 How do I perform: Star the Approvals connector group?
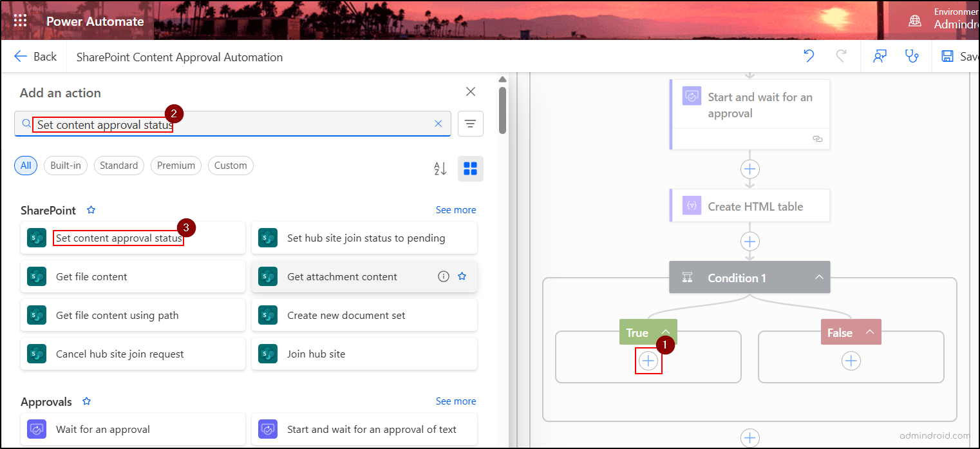[x=86, y=401]
